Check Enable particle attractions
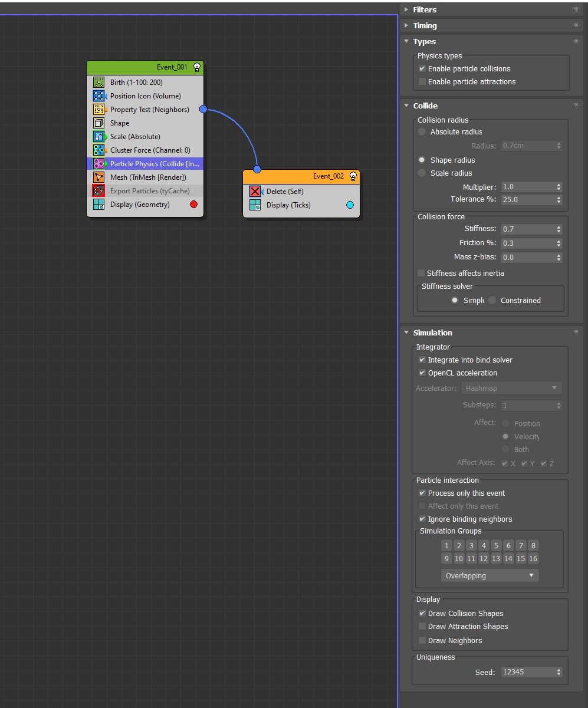 click(422, 82)
